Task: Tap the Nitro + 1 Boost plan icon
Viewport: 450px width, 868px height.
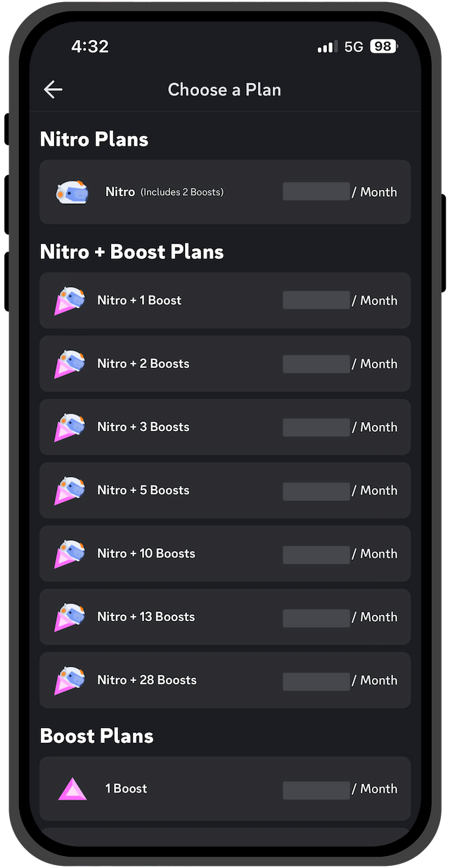Action: point(70,300)
